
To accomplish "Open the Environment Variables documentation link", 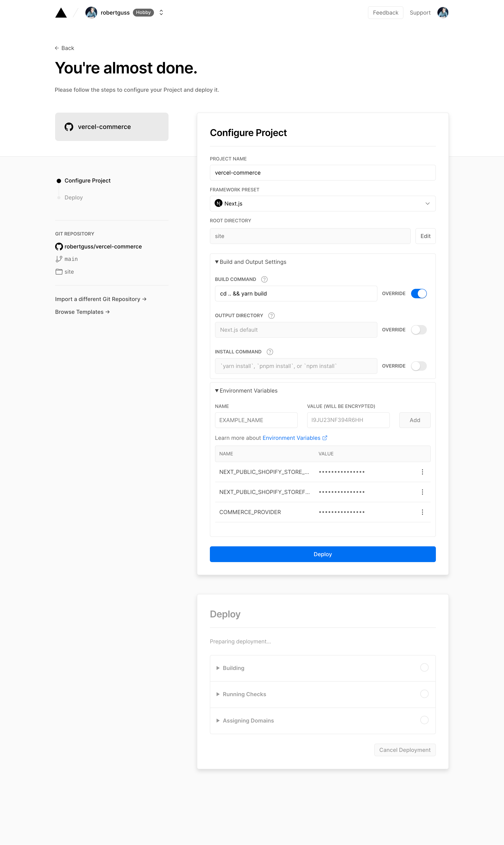I will tap(295, 438).
